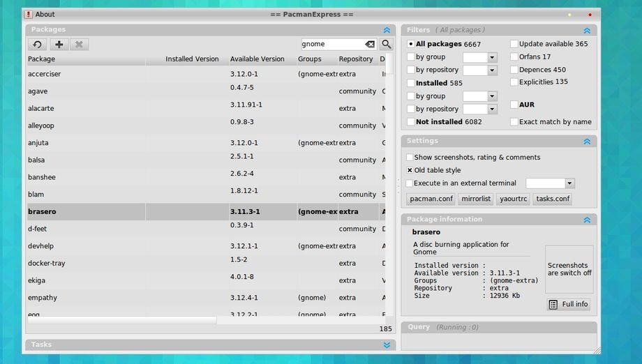
Task: Expand the Tasks panel
Action: click(x=387, y=344)
